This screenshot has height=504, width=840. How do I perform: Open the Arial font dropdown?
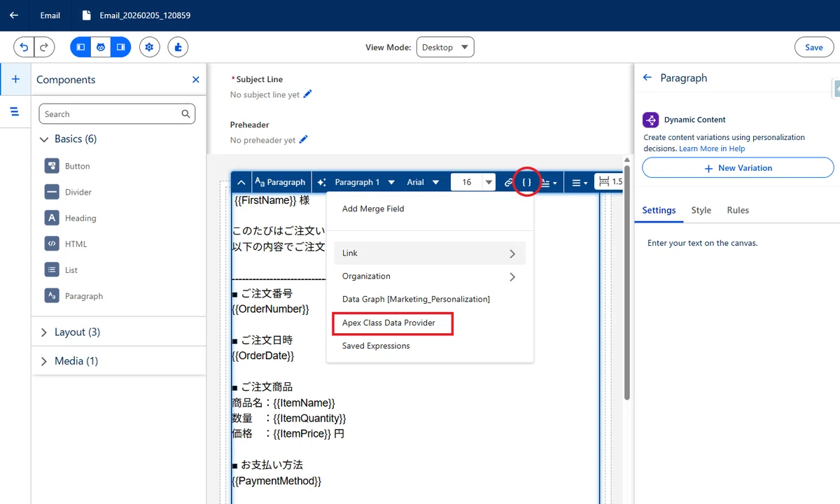(423, 182)
